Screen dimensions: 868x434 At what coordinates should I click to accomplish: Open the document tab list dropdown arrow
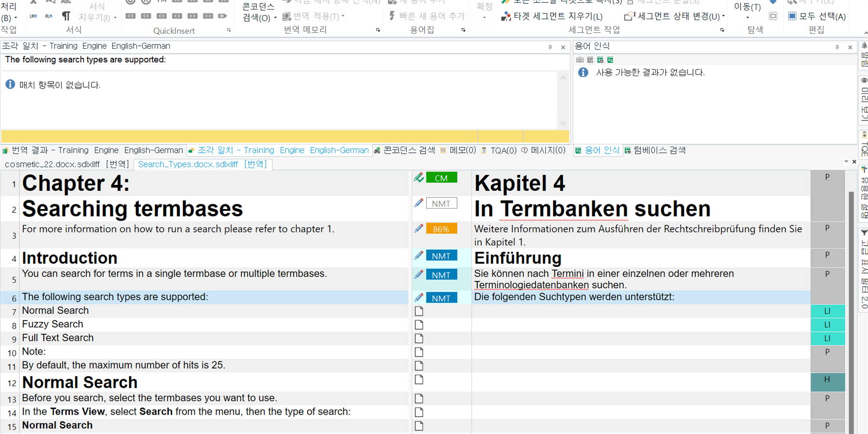[x=846, y=162]
